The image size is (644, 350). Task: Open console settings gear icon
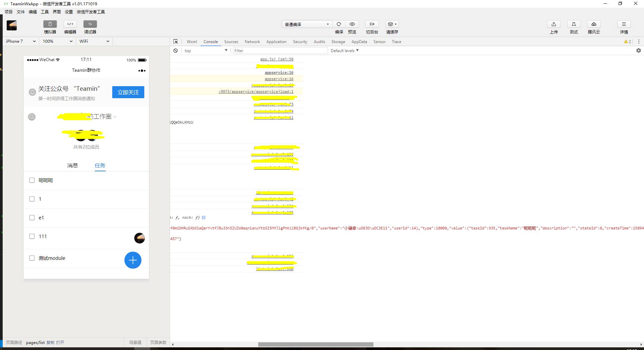point(638,50)
